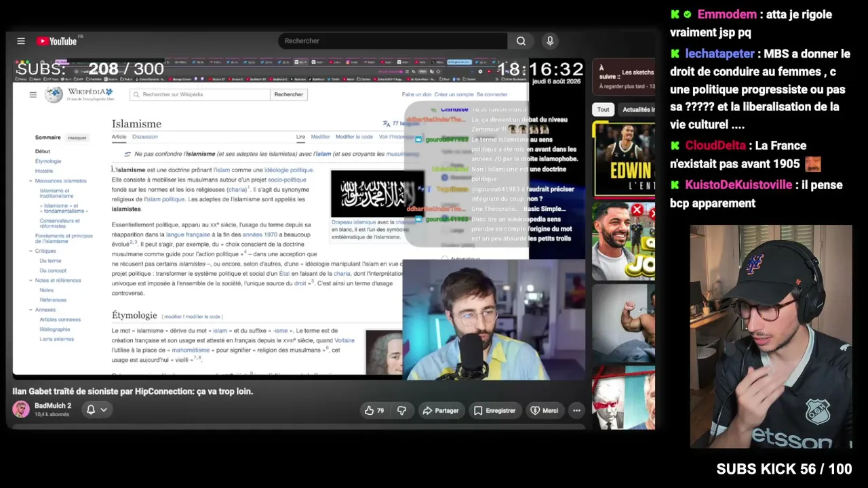Screen dimensions: 868x488
Task: Jump to Début in the Sommaire
Action: coord(43,151)
